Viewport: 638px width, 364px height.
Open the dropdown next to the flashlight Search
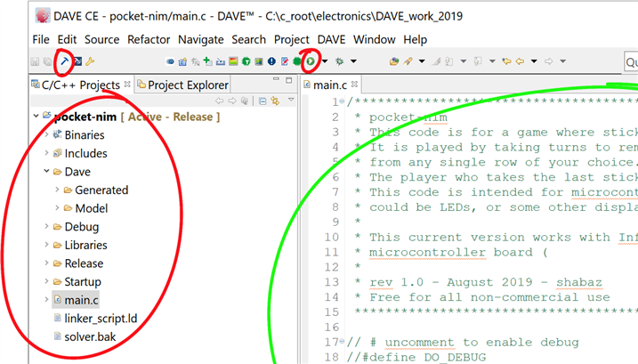[x=422, y=61]
